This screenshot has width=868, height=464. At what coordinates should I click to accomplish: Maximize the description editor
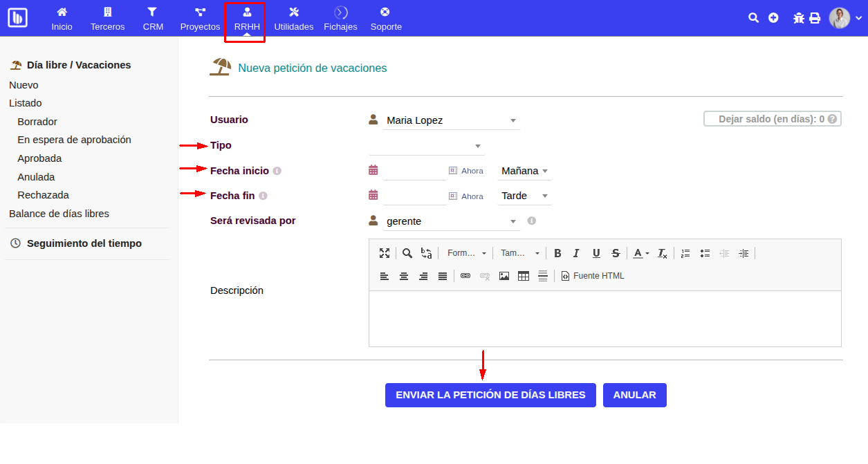(x=385, y=253)
